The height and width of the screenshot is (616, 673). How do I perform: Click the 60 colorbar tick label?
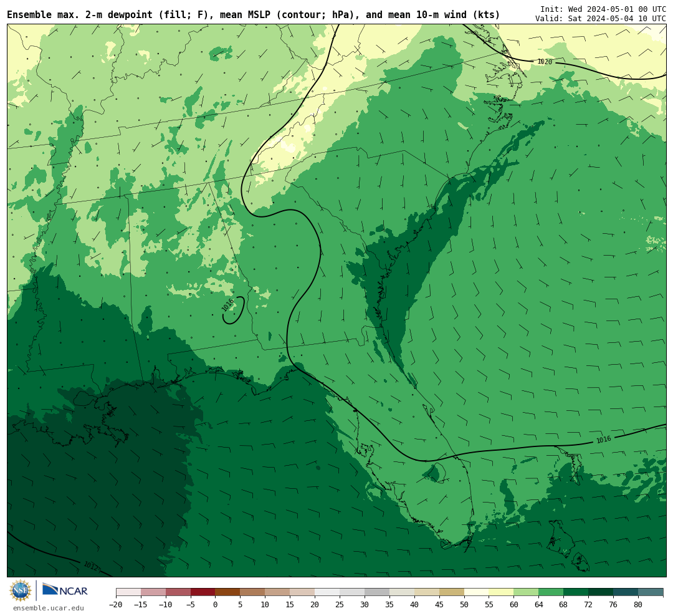click(514, 605)
